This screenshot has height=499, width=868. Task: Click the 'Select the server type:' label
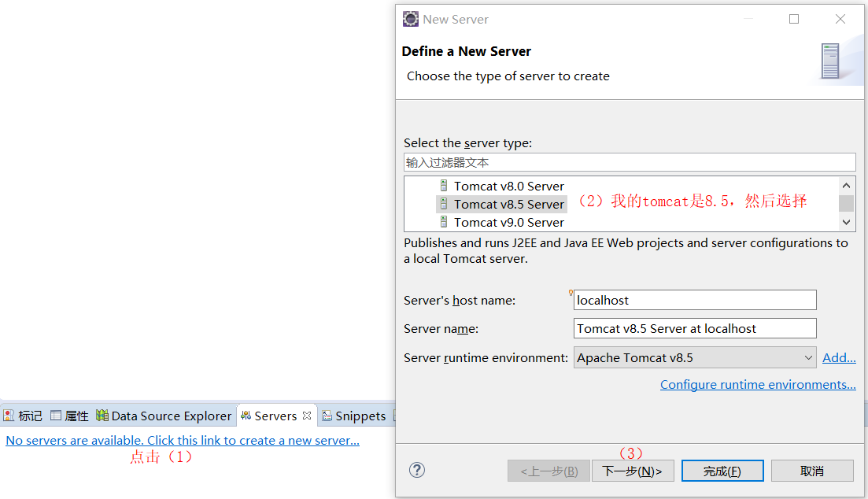(x=467, y=143)
